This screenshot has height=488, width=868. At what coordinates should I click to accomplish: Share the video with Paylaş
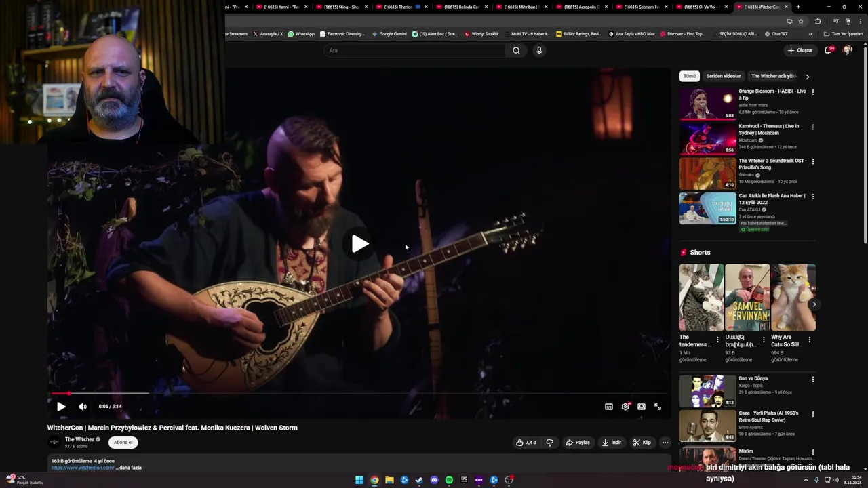(x=578, y=443)
